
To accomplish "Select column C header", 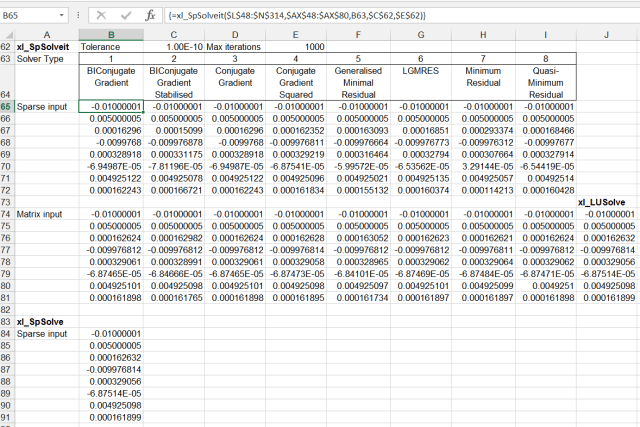I will point(174,35).
